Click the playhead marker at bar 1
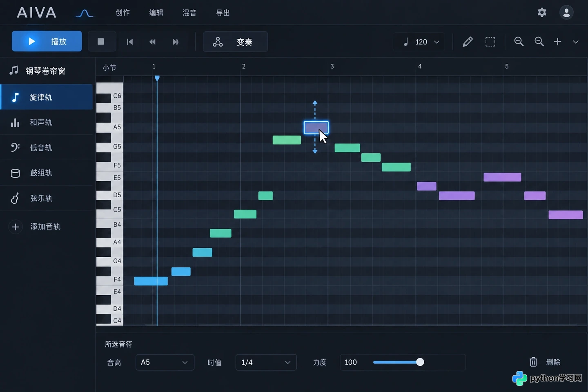The image size is (588, 392). pos(157,78)
